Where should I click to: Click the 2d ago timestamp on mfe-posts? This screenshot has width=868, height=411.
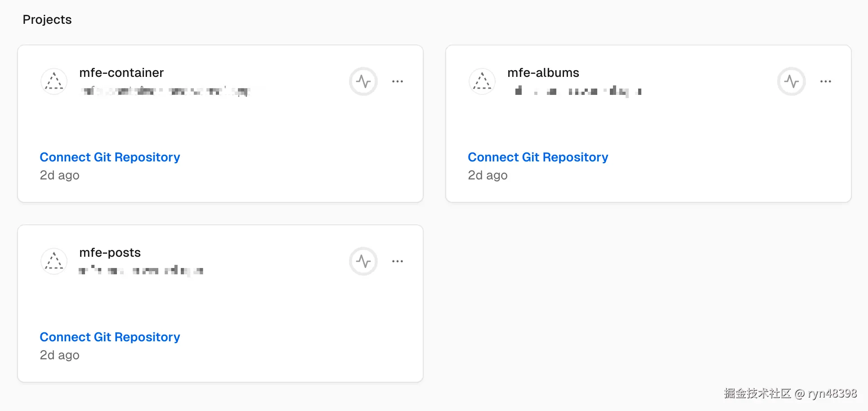[x=59, y=355]
